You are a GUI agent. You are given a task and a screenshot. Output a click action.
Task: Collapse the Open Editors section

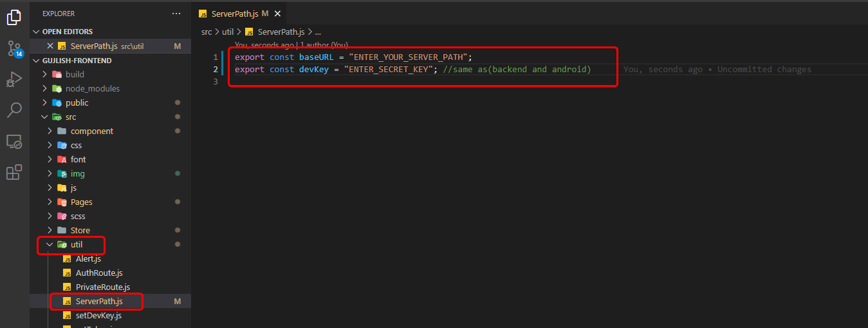tap(37, 32)
